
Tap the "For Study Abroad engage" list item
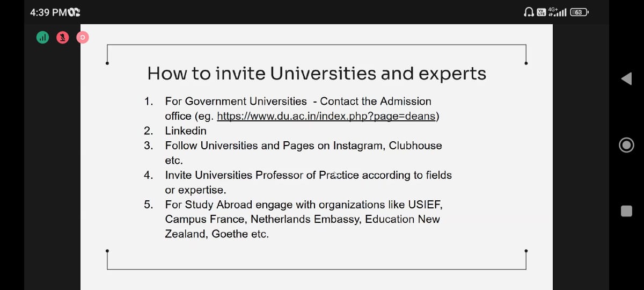point(303,205)
